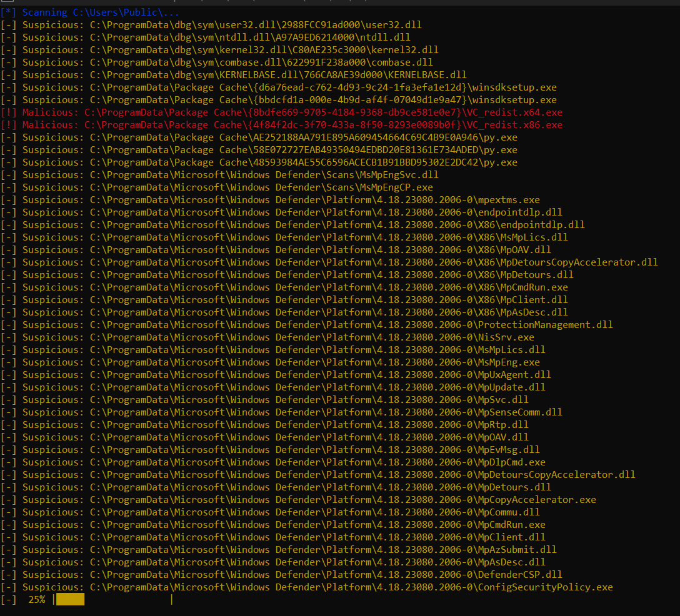
Task: Click the malicious VC_redist.x64.exe line
Action: point(281,112)
